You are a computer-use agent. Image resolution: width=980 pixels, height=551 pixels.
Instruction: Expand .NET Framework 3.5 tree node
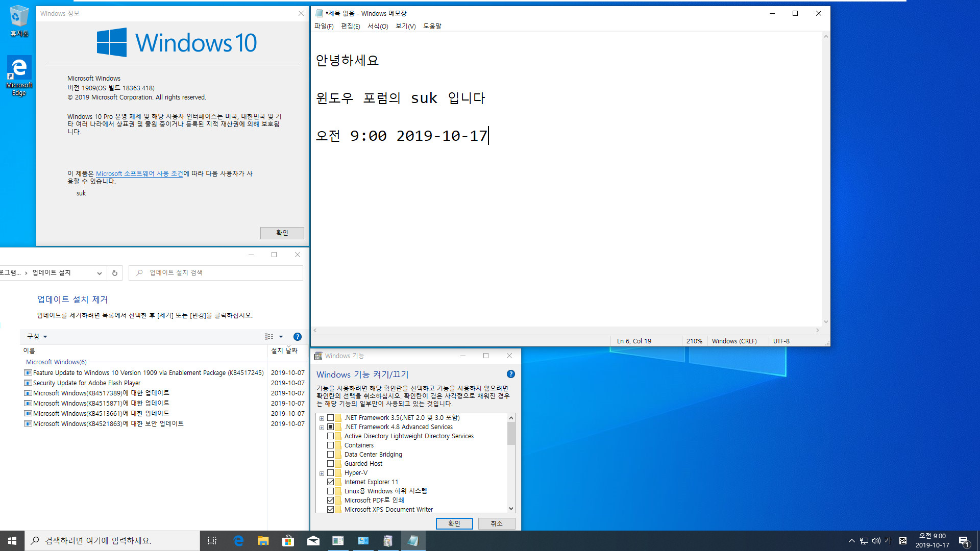(x=322, y=418)
